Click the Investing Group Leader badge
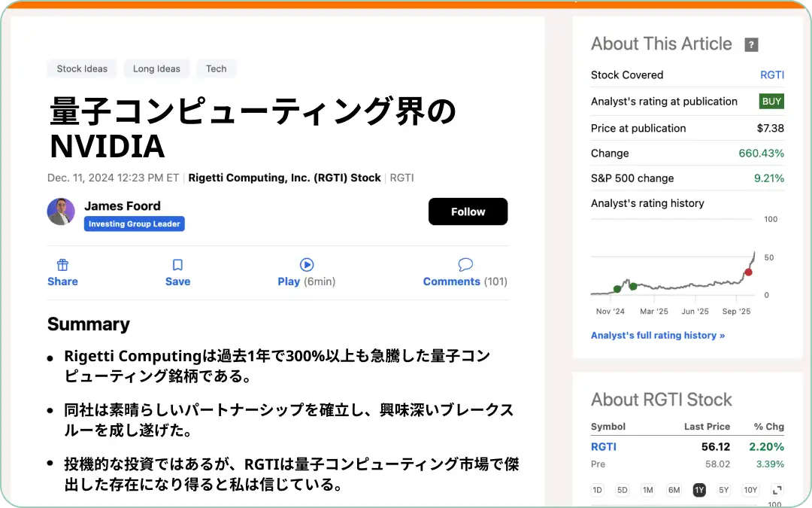The width and height of the screenshot is (812, 508). pyautogui.click(x=134, y=224)
